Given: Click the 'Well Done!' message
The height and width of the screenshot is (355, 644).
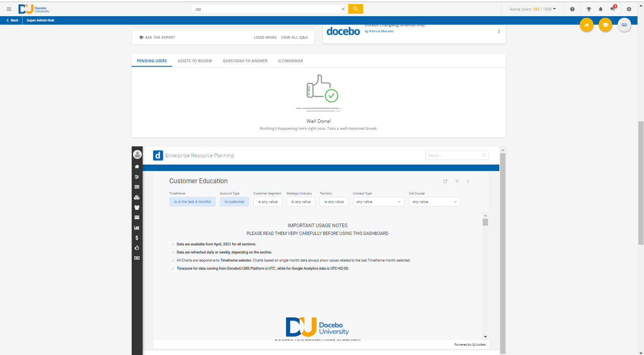Looking at the screenshot, I should point(319,121).
